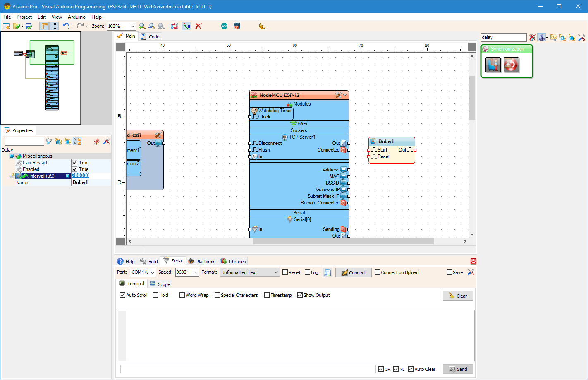Open the File menu

pos(7,17)
